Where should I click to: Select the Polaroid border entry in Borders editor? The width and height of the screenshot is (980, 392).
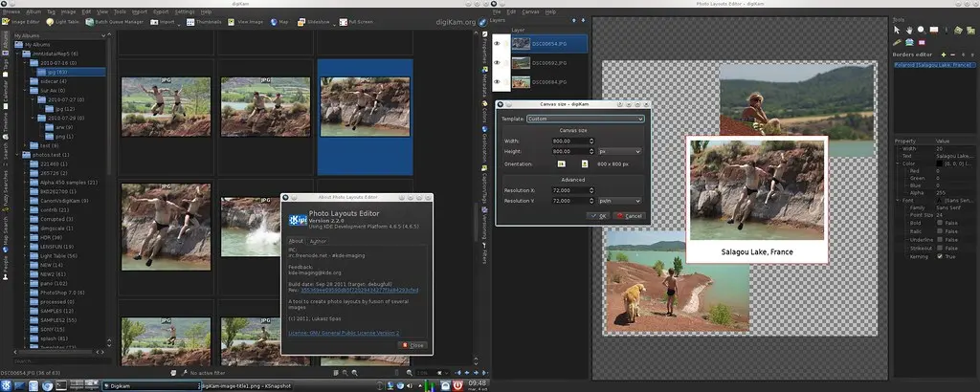[x=933, y=65]
